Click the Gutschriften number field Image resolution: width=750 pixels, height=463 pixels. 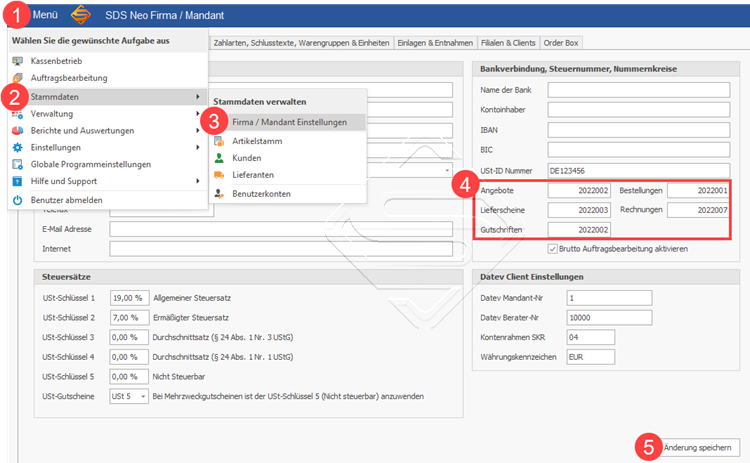579,230
